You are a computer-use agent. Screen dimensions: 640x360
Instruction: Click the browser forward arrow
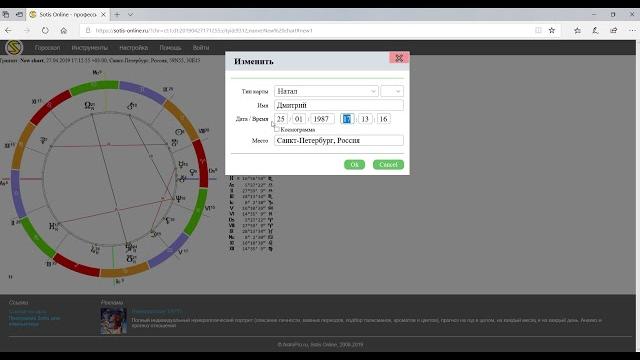click(27, 31)
